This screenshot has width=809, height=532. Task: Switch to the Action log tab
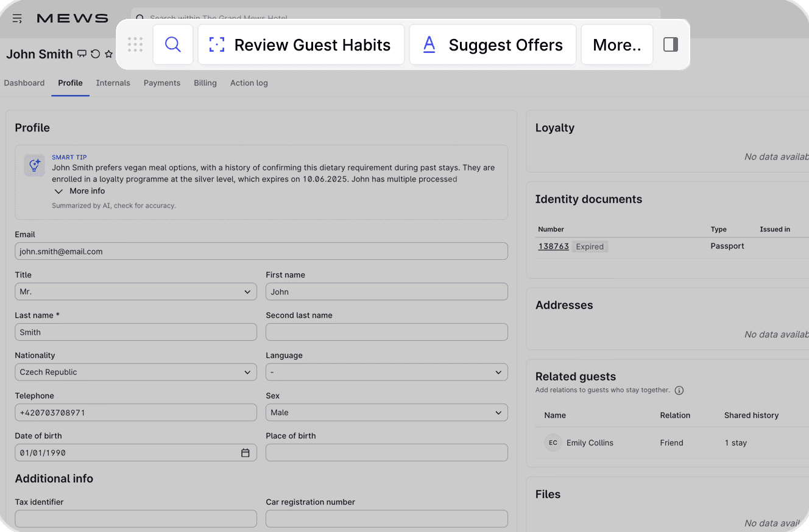249,83
